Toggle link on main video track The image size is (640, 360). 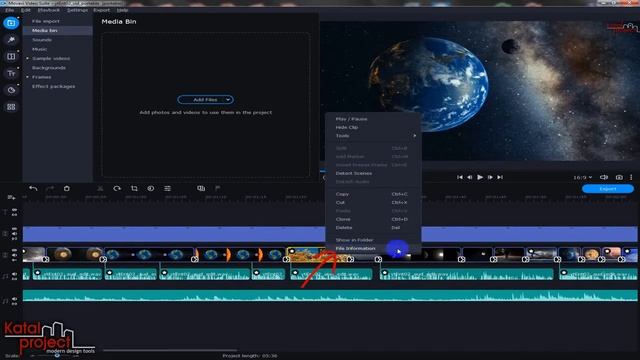click(x=15, y=259)
